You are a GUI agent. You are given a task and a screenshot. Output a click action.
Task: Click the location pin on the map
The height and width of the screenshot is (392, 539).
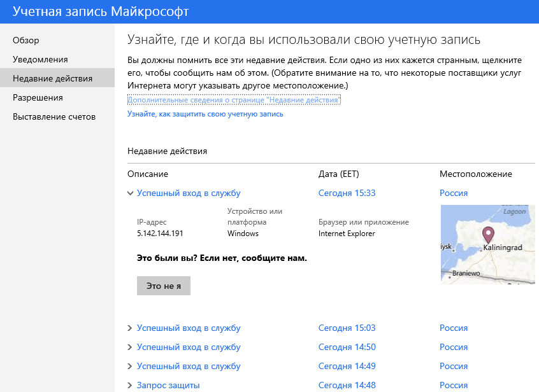[488, 235]
